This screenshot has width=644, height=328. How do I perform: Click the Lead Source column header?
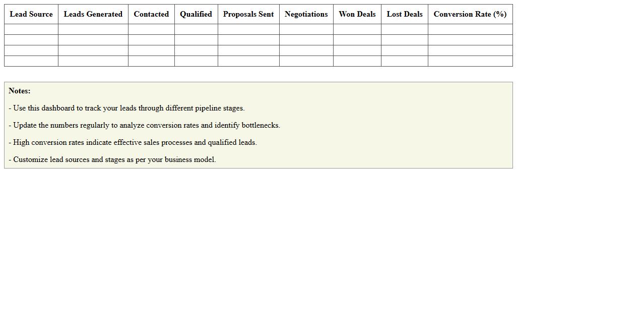(x=31, y=14)
